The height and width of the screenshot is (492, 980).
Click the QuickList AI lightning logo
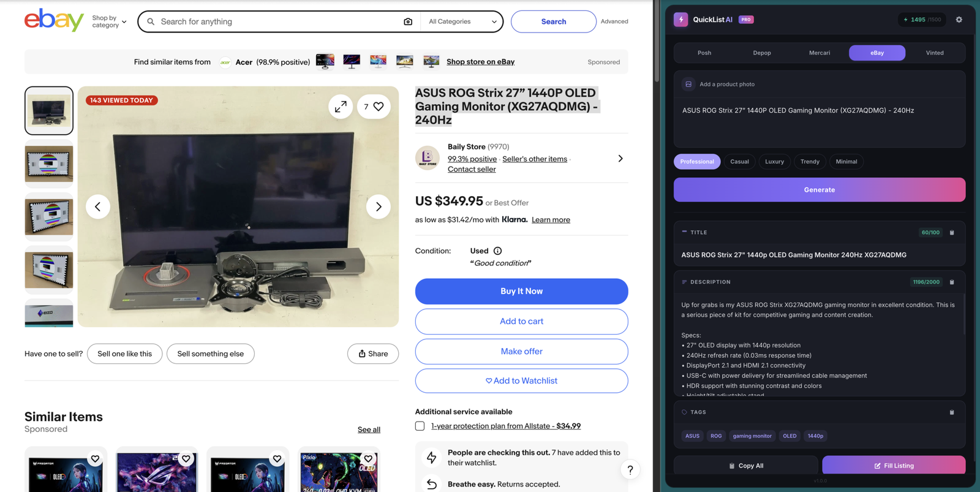pos(680,20)
